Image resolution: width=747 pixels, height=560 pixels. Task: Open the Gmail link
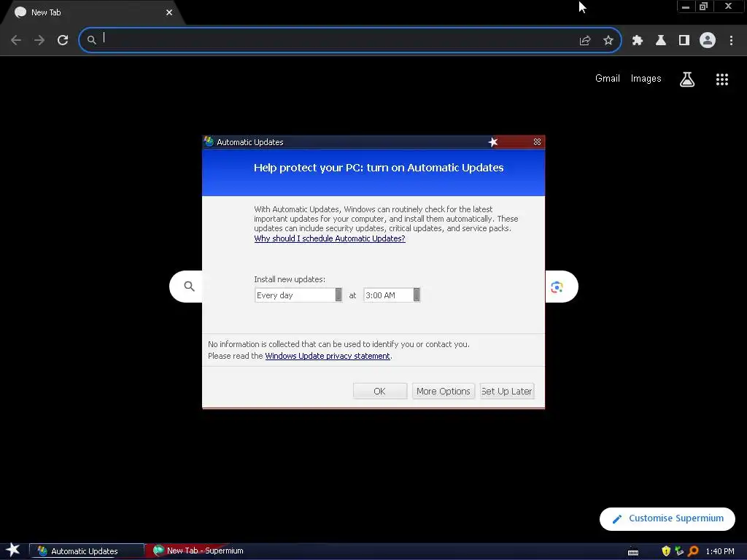(608, 79)
